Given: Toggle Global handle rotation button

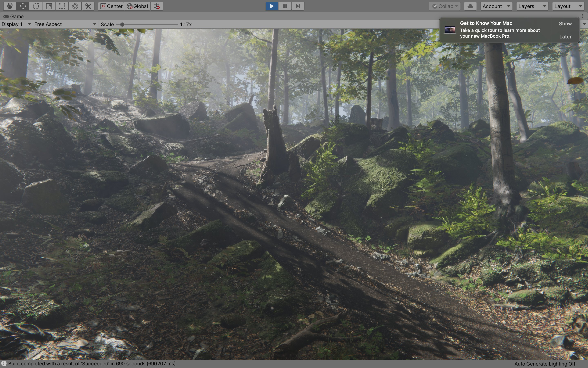Looking at the screenshot, I should (x=137, y=6).
